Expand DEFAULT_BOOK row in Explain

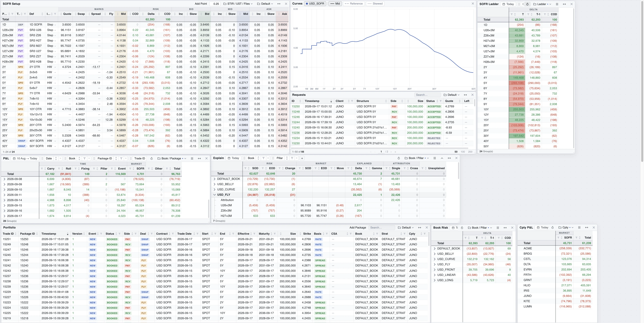coord(214,179)
